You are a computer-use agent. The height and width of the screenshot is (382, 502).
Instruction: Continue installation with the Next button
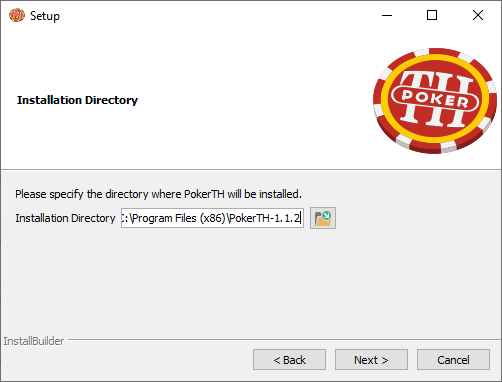(x=371, y=360)
